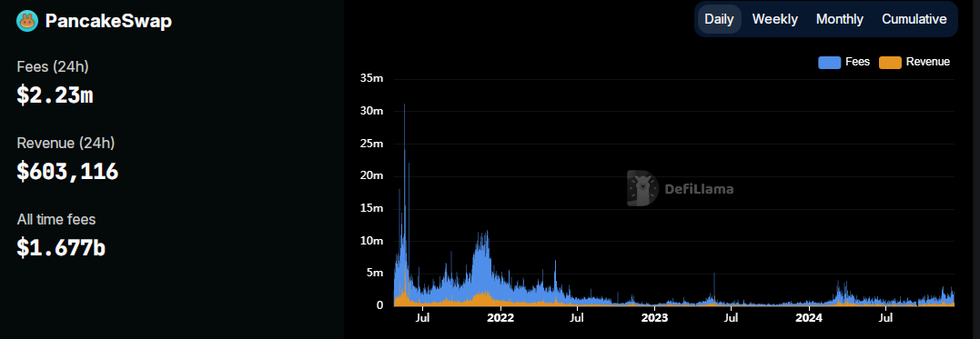980x339 pixels.
Task: Click the 20m y-axis label
Action: (x=372, y=175)
